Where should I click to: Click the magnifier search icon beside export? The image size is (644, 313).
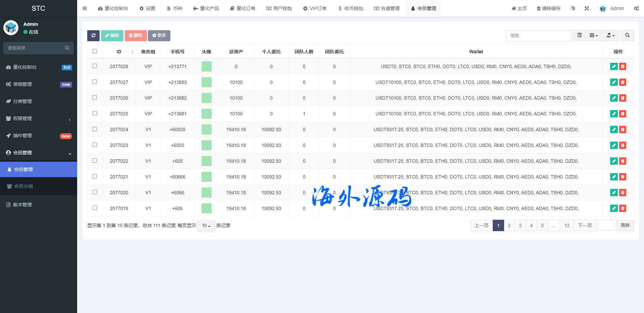click(x=627, y=36)
